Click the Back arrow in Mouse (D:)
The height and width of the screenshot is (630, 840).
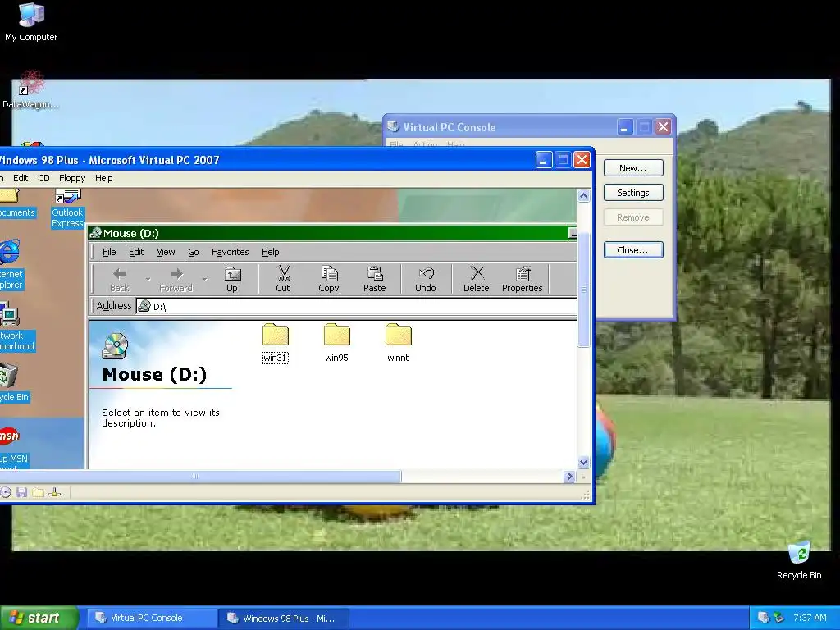point(120,279)
